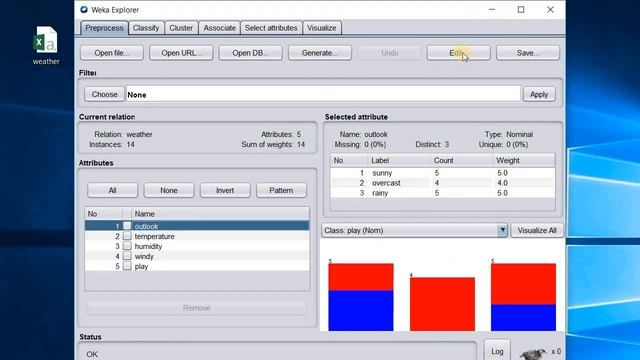The height and width of the screenshot is (360, 640).
Task: Select the humidity attribute row
Action: (197, 246)
